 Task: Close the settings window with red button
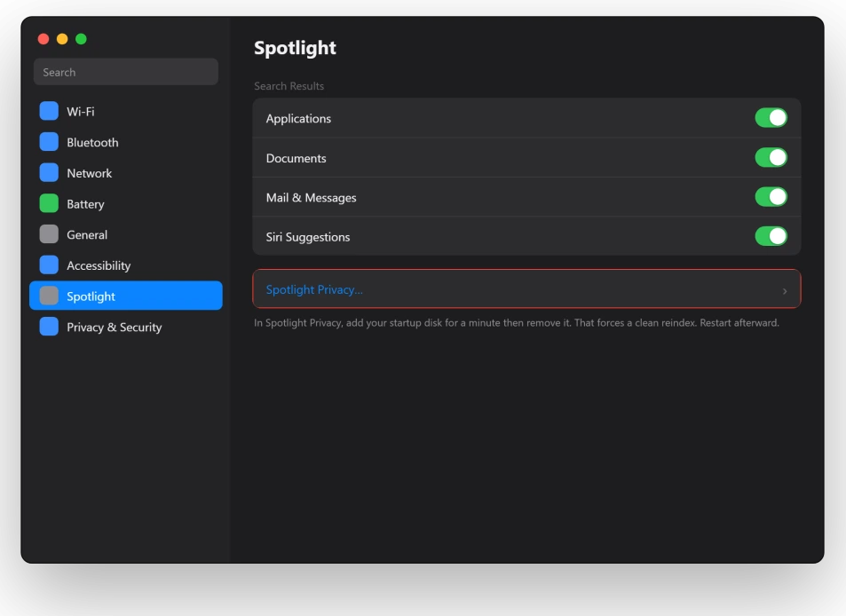pos(43,39)
